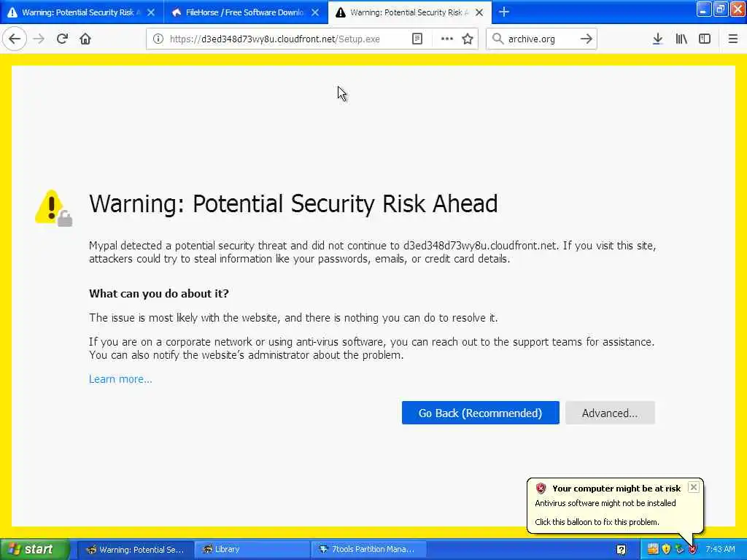Click the help question mark tray icon
Viewport: 747px width, 560px height.
tap(621, 550)
